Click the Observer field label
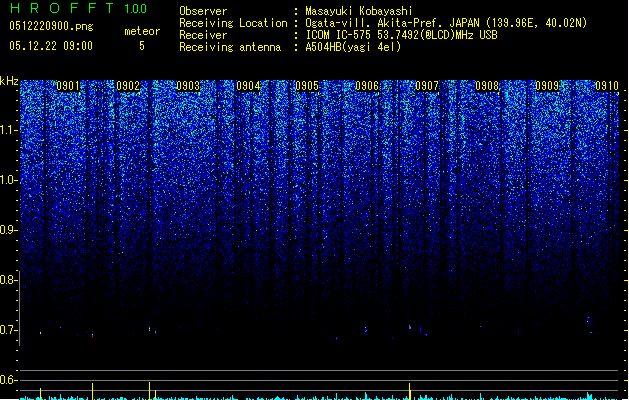 point(203,11)
